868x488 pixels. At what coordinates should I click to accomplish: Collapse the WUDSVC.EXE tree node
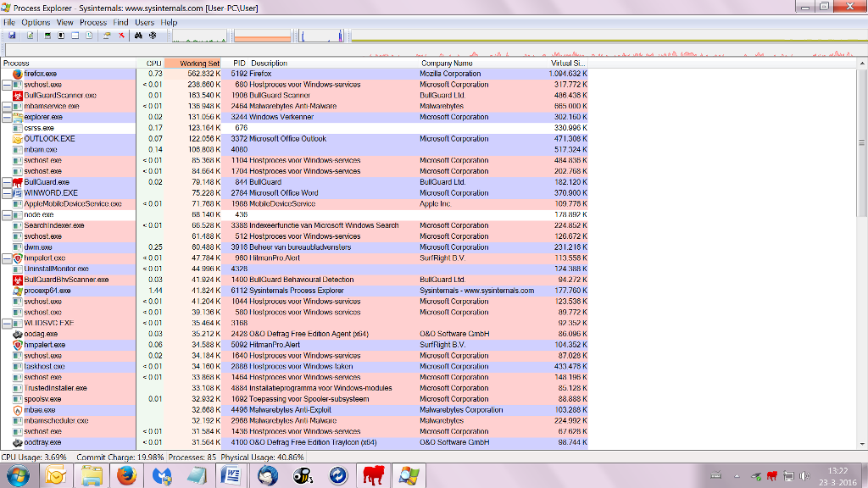click(7, 323)
